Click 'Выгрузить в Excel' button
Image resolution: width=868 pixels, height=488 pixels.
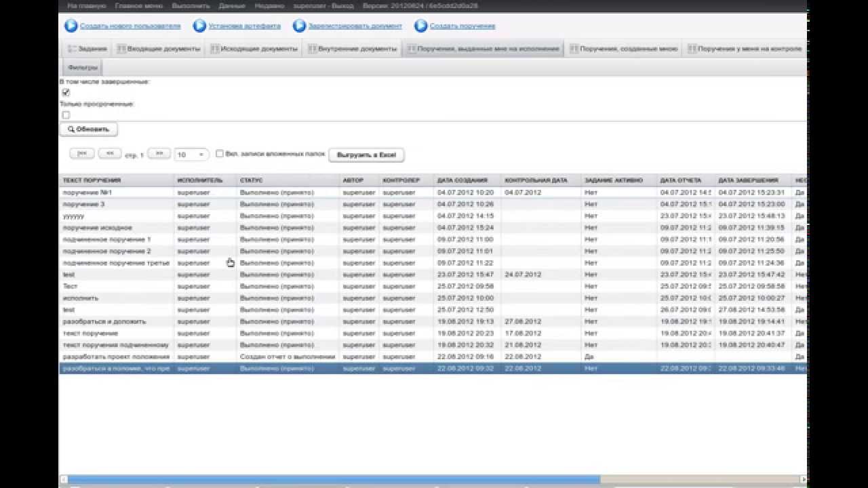pyautogui.click(x=366, y=155)
